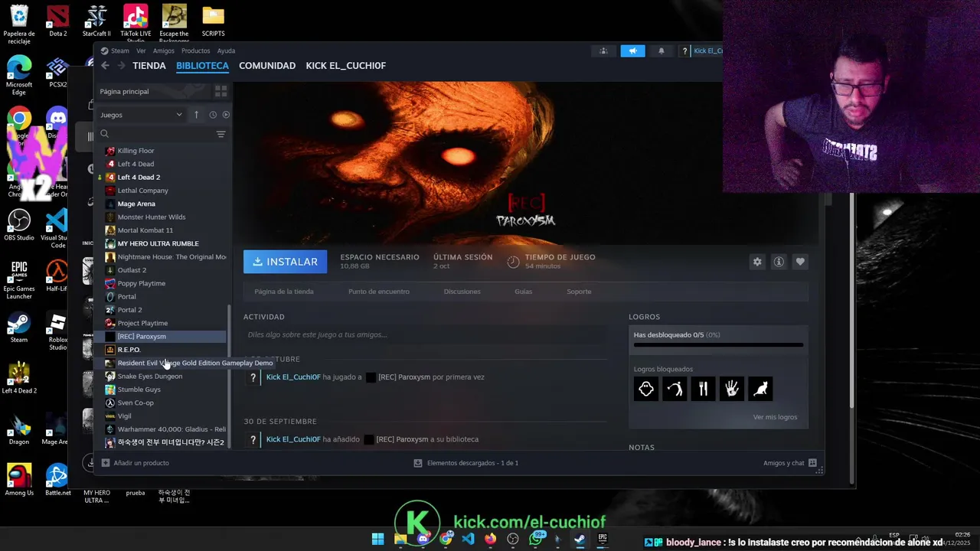The width and height of the screenshot is (980, 551).
Task: Select R.E.P.O. in the game list
Action: click(129, 350)
